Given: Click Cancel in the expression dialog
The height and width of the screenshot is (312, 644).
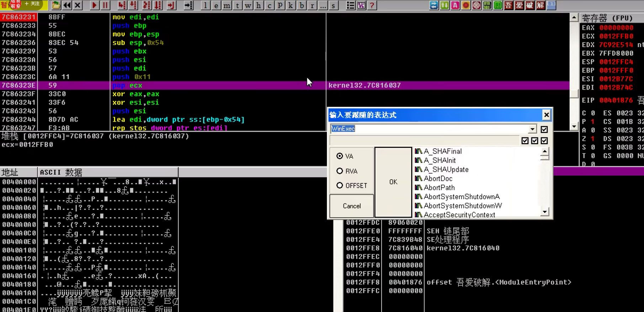Looking at the screenshot, I should click(352, 206).
